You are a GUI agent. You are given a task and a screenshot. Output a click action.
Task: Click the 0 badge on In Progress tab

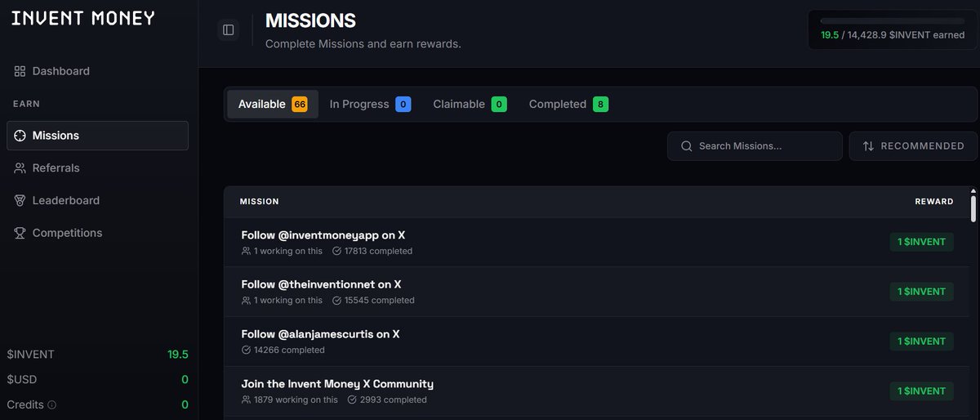pos(403,105)
